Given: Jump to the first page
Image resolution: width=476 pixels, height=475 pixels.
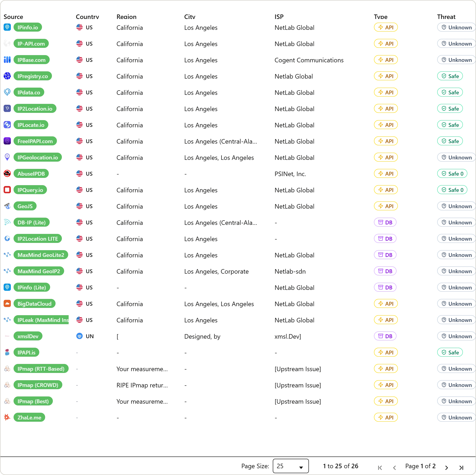Looking at the screenshot, I should (x=380, y=467).
